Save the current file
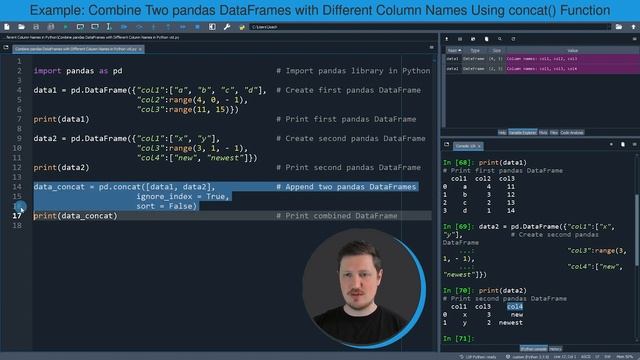Screen dimensions: 640x360 tap(36, 27)
